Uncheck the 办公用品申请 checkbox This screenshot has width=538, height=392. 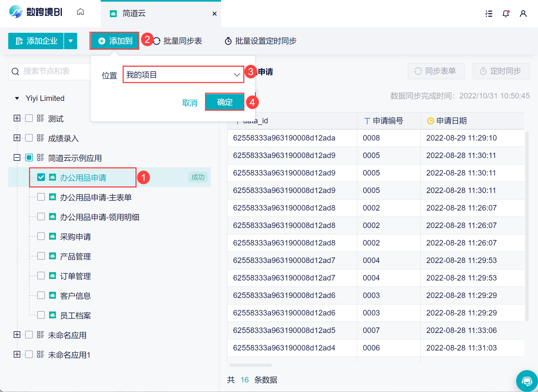click(41, 177)
